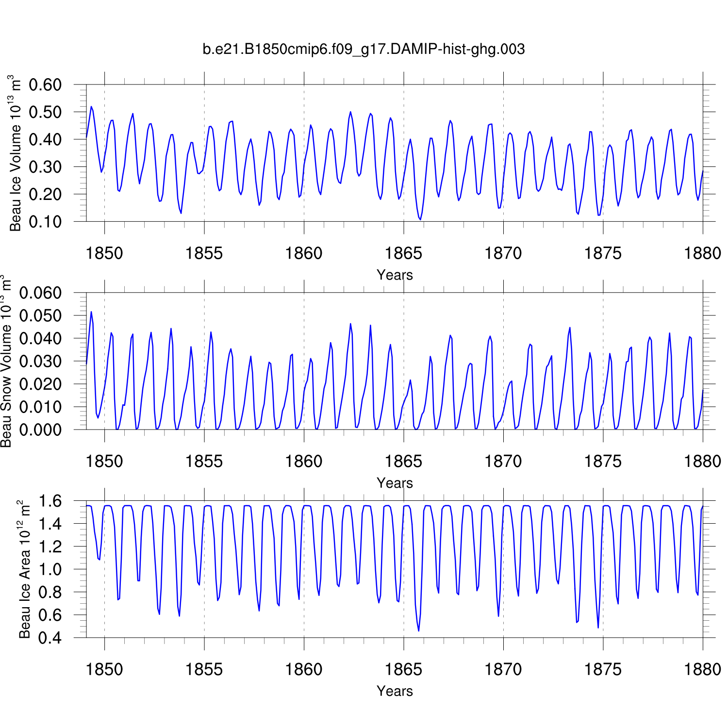
Task: Click the 1865 x-axis label of the top panel
Action: coord(403,253)
